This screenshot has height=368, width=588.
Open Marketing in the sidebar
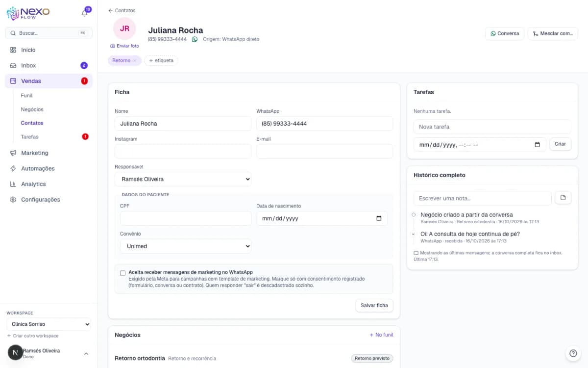(x=49, y=153)
